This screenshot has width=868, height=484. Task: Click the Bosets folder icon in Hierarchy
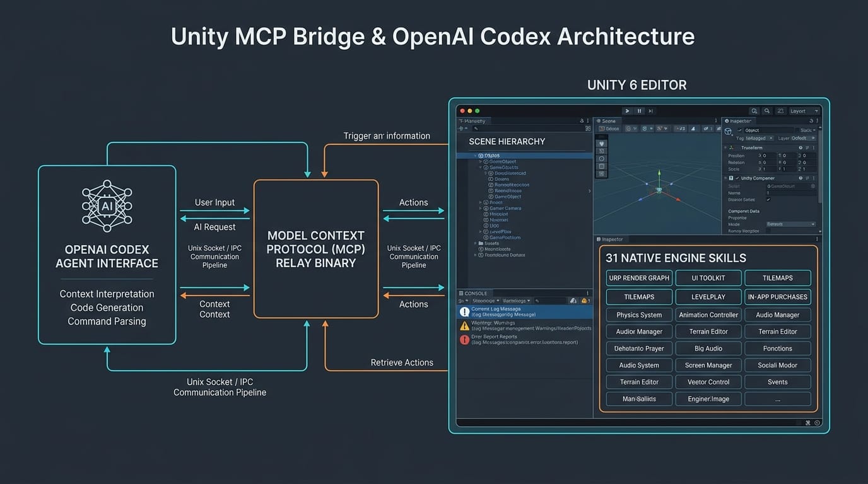481,243
